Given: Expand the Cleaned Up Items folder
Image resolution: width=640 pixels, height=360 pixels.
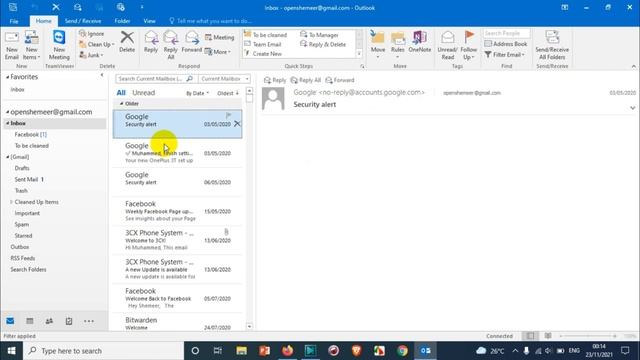Looking at the screenshot, I should point(11,202).
